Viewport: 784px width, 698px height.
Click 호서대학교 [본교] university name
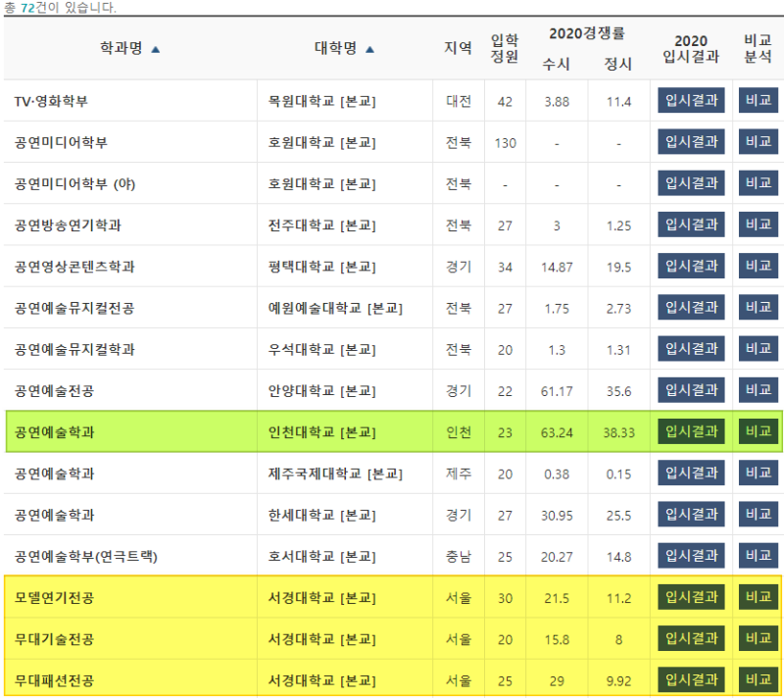[x=322, y=557]
